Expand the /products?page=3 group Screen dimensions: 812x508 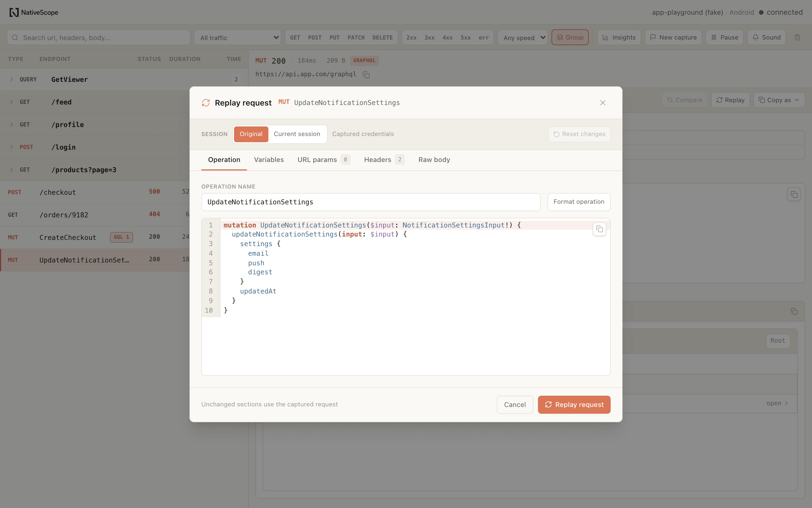coord(11,170)
